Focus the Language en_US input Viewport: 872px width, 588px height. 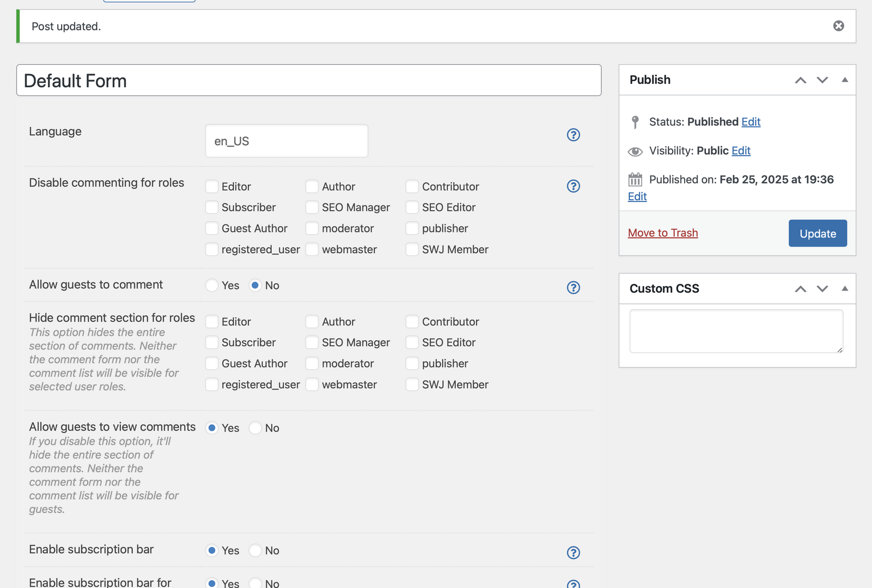pos(286,141)
